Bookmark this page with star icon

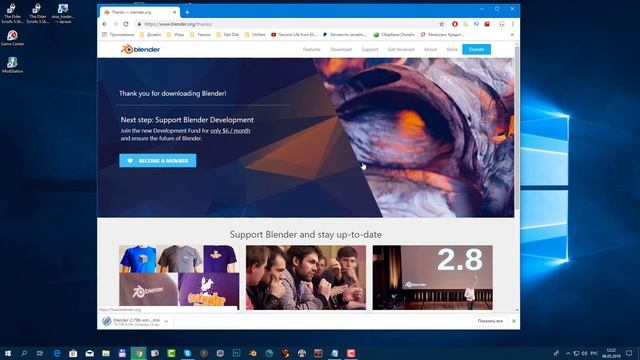(x=441, y=24)
